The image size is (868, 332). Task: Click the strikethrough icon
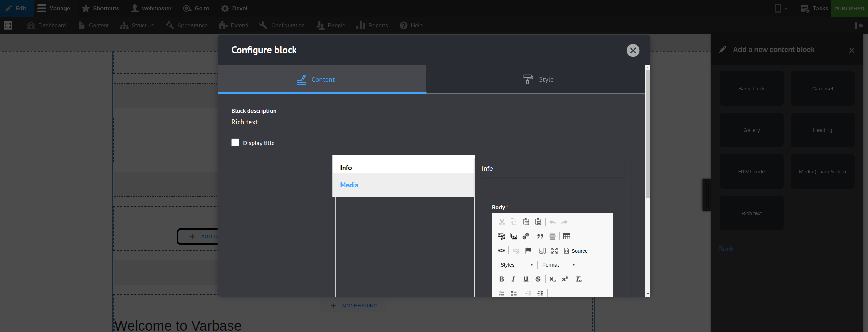click(538, 279)
